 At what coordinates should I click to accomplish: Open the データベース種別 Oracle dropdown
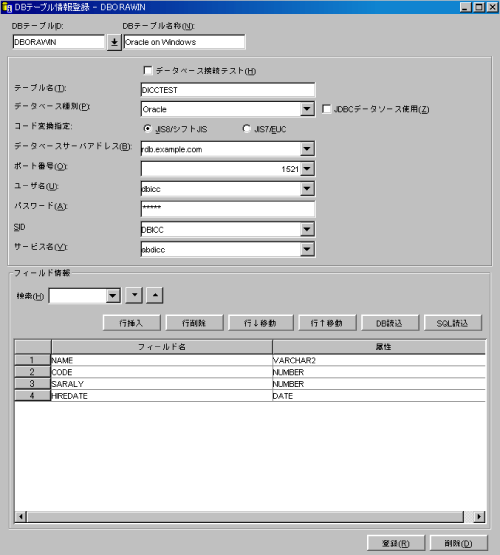click(307, 109)
